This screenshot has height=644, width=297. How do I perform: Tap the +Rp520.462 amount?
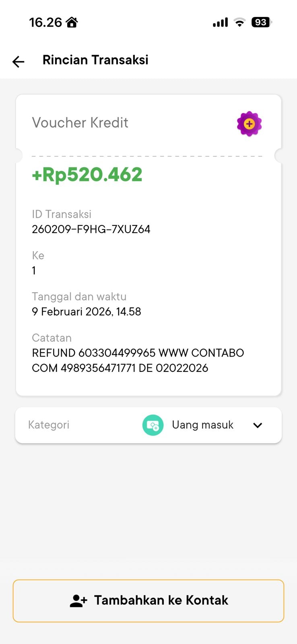pyautogui.click(x=87, y=175)
